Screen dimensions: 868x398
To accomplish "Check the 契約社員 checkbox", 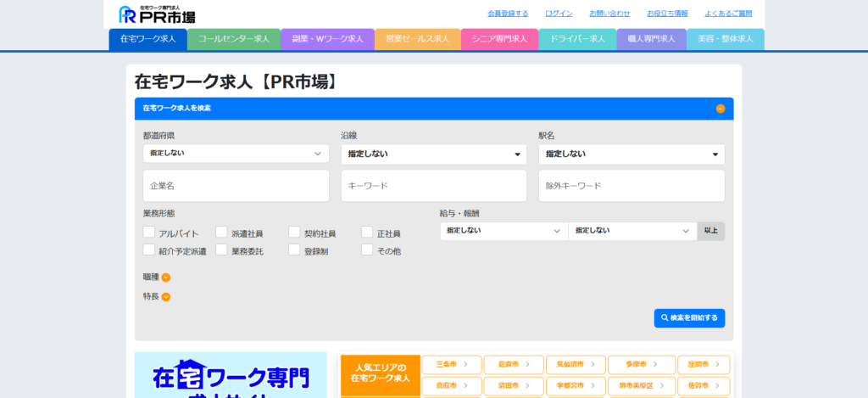I will [294, 232].
